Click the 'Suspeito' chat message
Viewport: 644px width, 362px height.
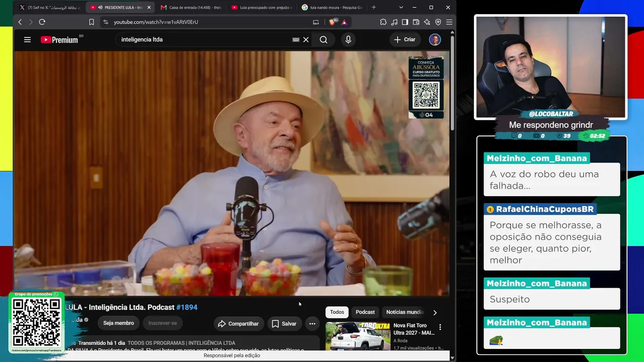click(x=552, y=299)
